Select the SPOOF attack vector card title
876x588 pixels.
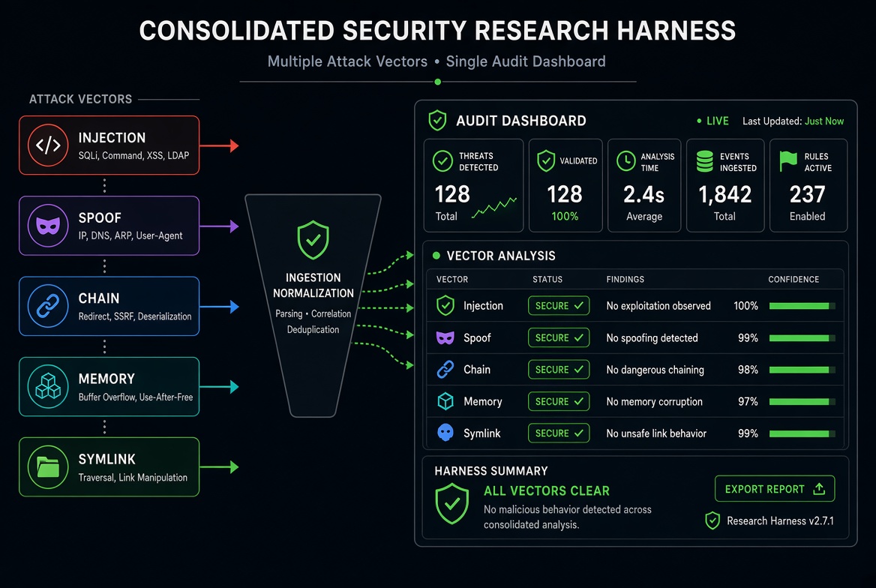100,218
